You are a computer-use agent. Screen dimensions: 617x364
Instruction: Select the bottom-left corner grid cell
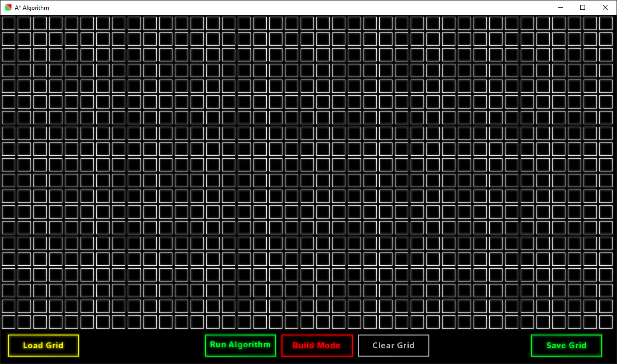(9, 322)
